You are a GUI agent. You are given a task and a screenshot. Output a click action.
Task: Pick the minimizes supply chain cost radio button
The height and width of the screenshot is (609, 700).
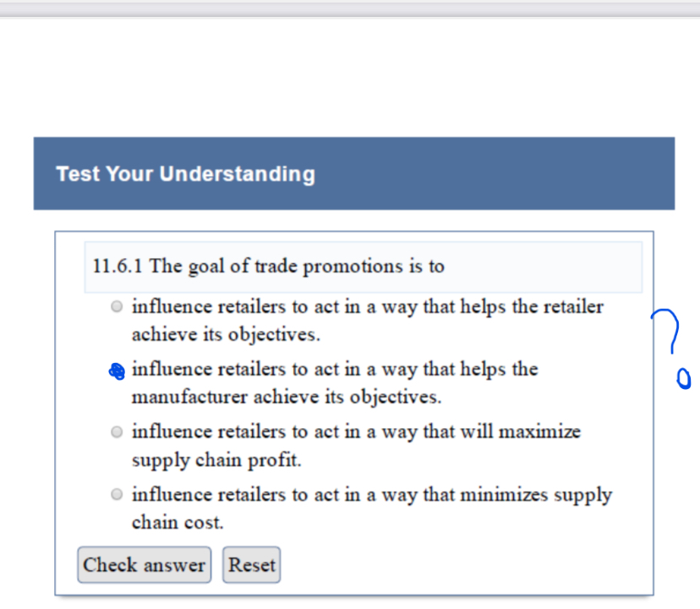tap(116, 495)
